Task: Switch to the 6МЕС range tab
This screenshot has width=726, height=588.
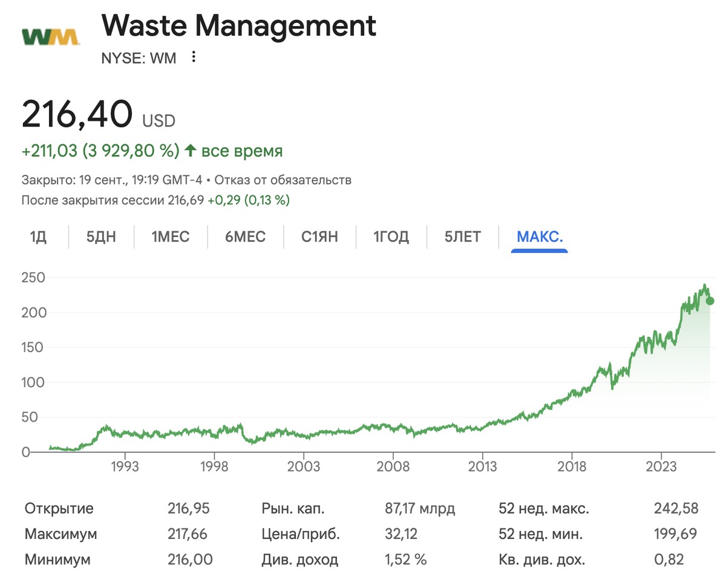Action: [245, 237]
